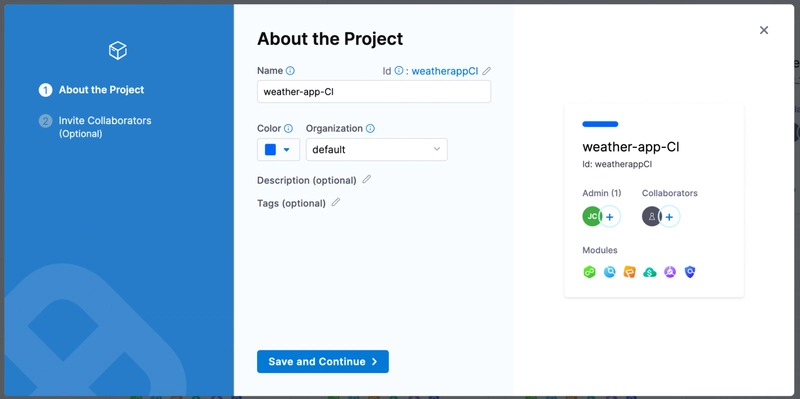Click the purple Service Reliability module icon

pyautogui.click(x=670, y=272)
